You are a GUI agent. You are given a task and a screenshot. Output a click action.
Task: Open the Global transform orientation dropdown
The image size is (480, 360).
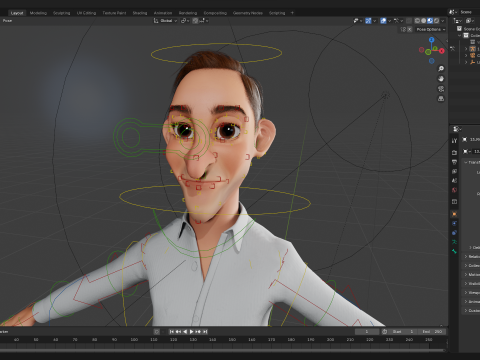166,21
